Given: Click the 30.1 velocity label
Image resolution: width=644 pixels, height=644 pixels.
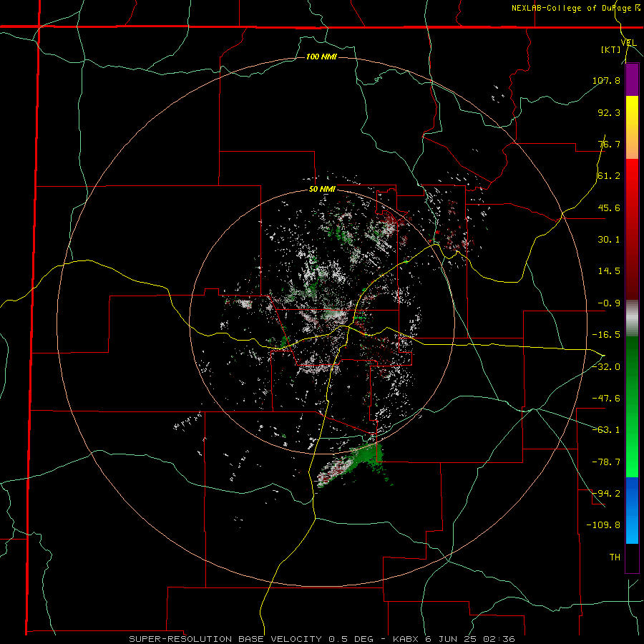Looking at the screenshot, I should tap(609, 240).
